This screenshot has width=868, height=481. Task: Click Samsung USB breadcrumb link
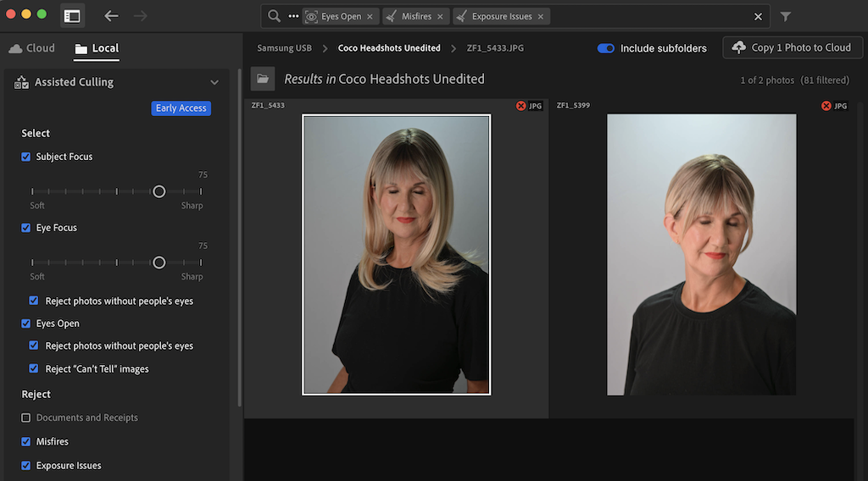[x=285, y=48]
